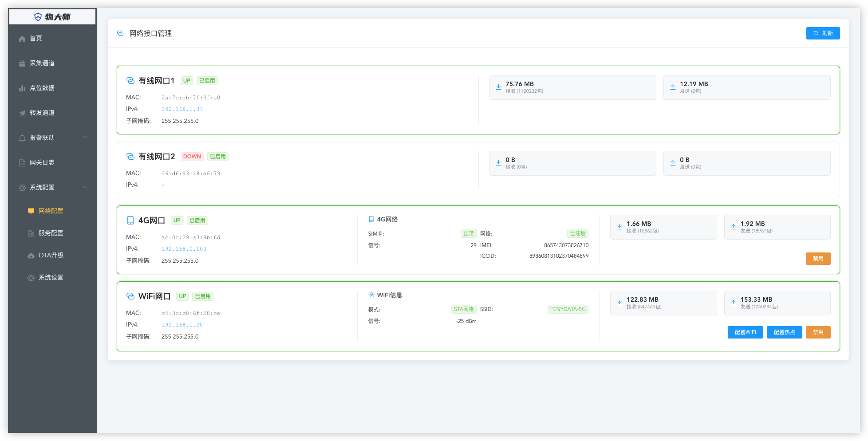Disable the WiFi网口 interface
This screenshot has width=868, height=441.
(818, 332)
